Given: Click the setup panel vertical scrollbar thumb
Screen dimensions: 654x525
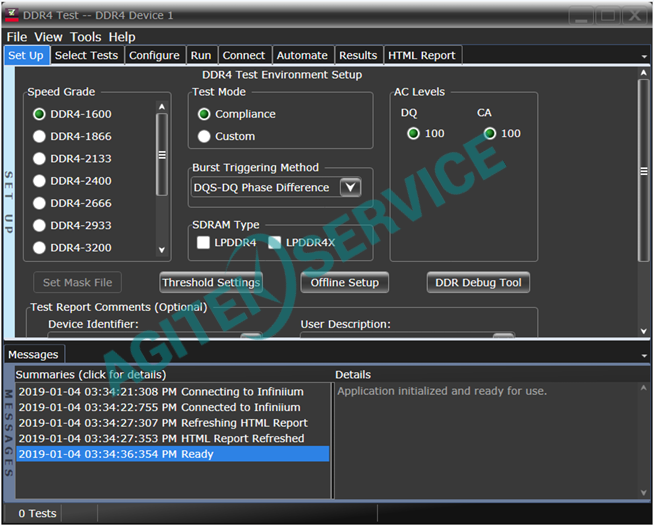Looking at the screenshot, I should [x=644, y=171].
